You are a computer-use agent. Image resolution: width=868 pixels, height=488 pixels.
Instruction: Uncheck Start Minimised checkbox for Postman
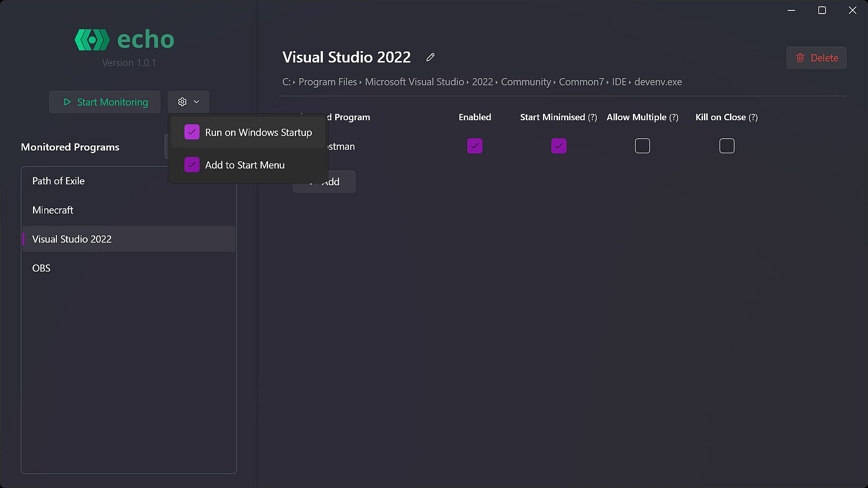tap(559, 146)
